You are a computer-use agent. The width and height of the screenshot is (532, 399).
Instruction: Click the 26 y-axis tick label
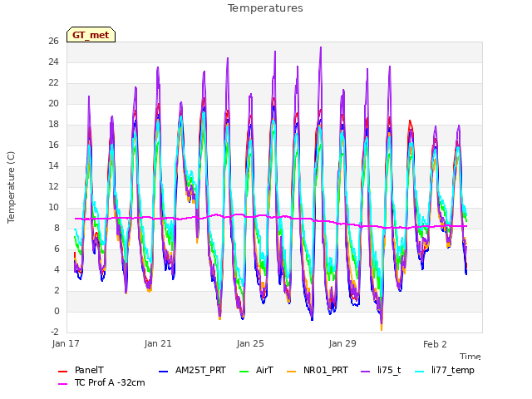(53, 41)
